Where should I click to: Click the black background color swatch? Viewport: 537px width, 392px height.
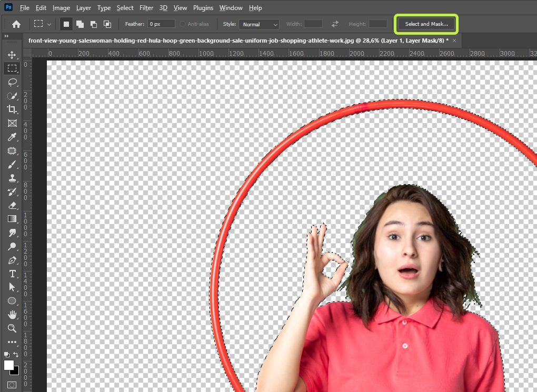pyautogui.click(x=16, y=372)
